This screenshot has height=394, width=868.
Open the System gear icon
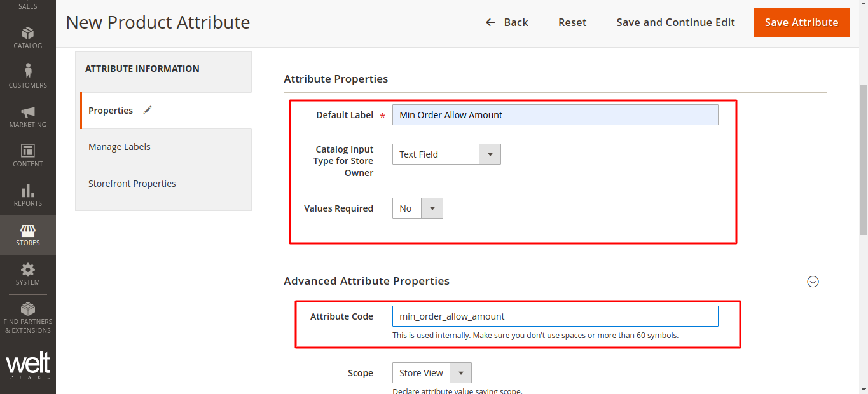point(27,270)
